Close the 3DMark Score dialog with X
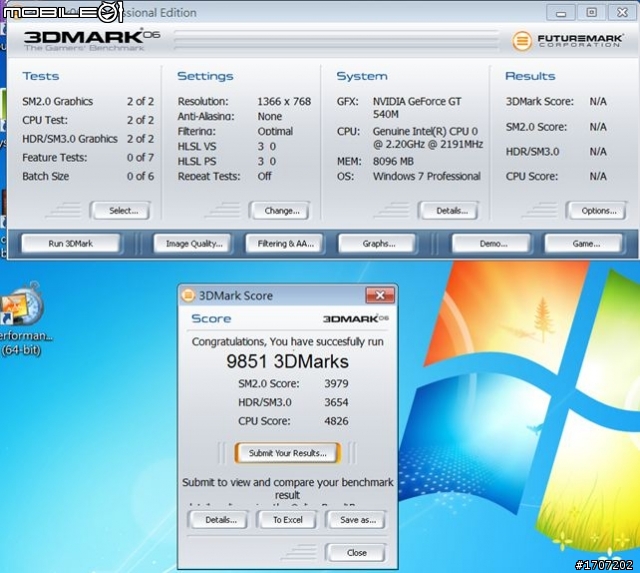This screenshot has width=640, height=573. pyautogui.click(x=380, y=295)
